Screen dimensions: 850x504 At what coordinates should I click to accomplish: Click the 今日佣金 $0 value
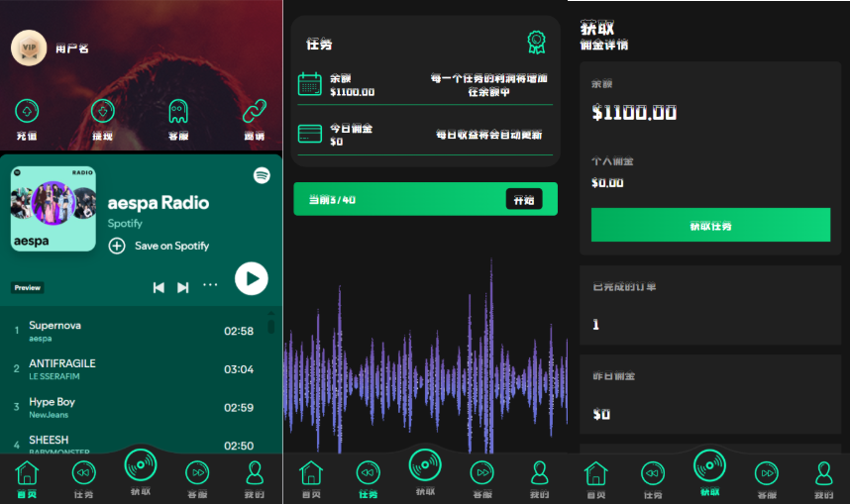click(x=336, y=142)
